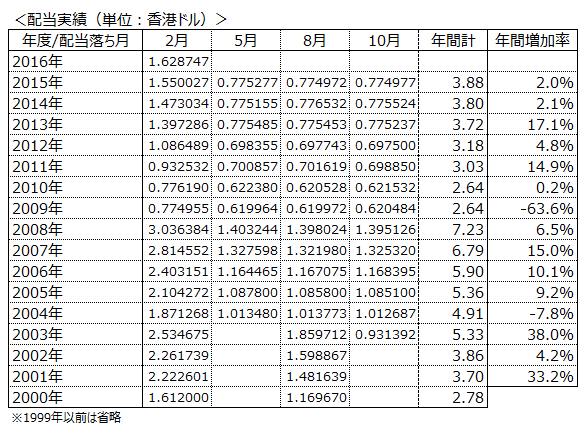Select the 2008年 row label
585x437 pixels.
pyautogui.click(x=37, y=229)
